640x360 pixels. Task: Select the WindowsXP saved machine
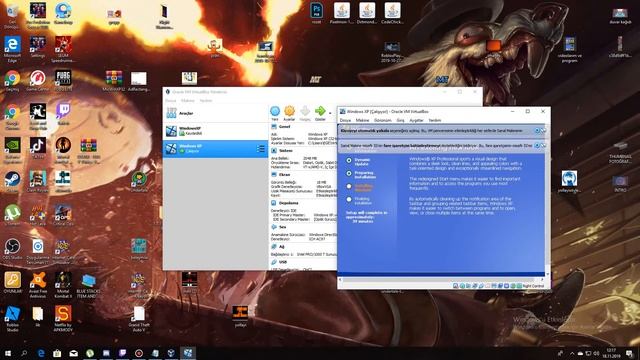(215, 131)
